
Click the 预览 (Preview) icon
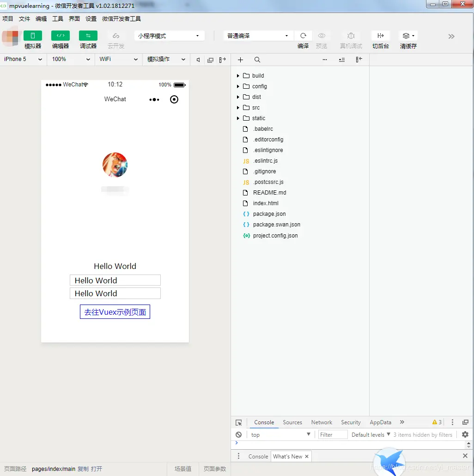[x=322, y=36]
